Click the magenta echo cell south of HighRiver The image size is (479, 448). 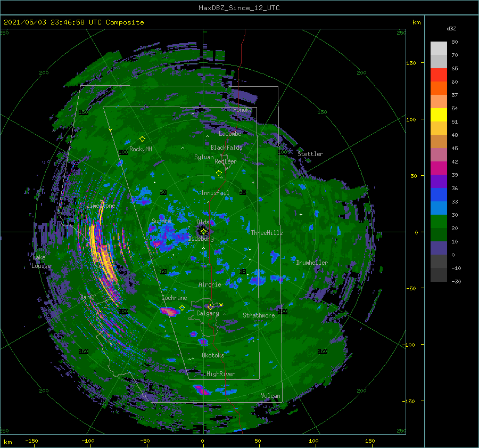(201, 390)
